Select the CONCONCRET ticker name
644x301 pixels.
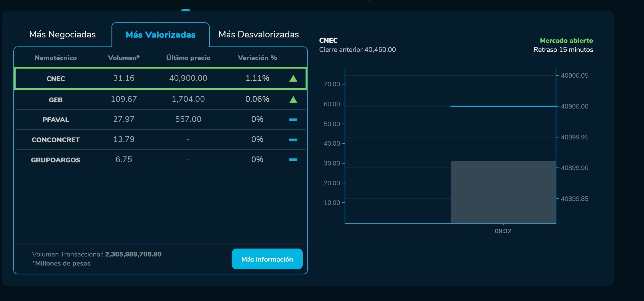pos(56,140)
